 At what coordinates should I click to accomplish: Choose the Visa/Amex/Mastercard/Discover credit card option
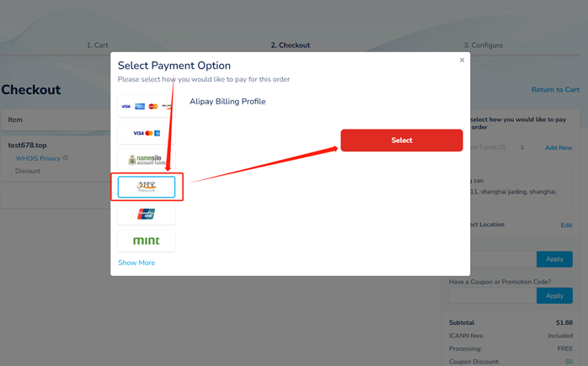(x=147, y=106)
